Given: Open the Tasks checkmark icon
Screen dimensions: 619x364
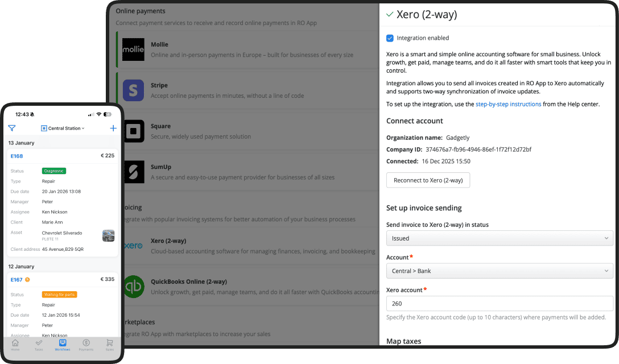Looking at the screenshot, I should (39, 343).
